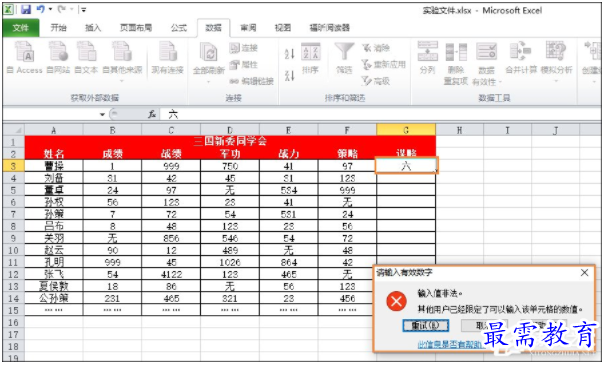Import data 自网站 (From Web)
The image size is (605, 366).
tap(58, 58)
